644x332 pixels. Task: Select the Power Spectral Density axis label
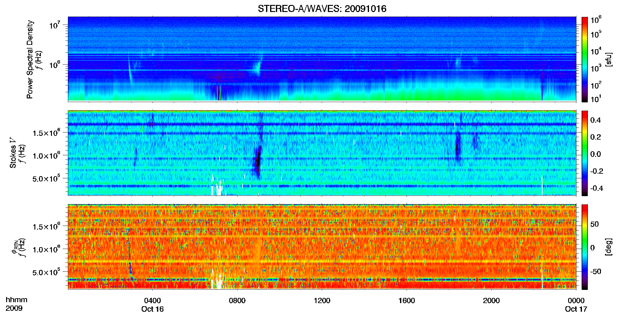click(30, 59)
